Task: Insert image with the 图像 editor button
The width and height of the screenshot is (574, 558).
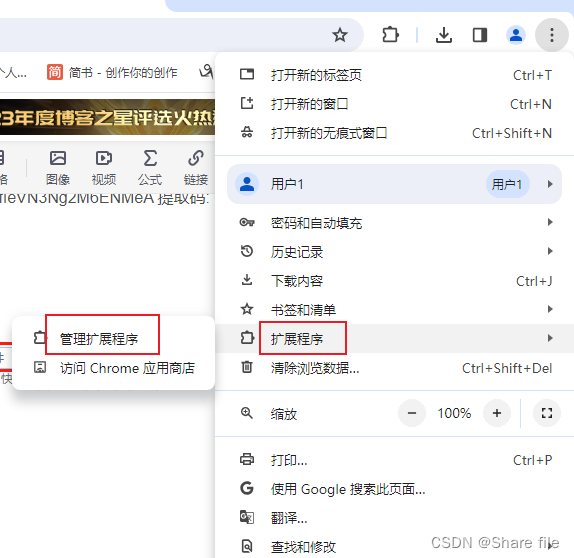Action: coord(58,168)
